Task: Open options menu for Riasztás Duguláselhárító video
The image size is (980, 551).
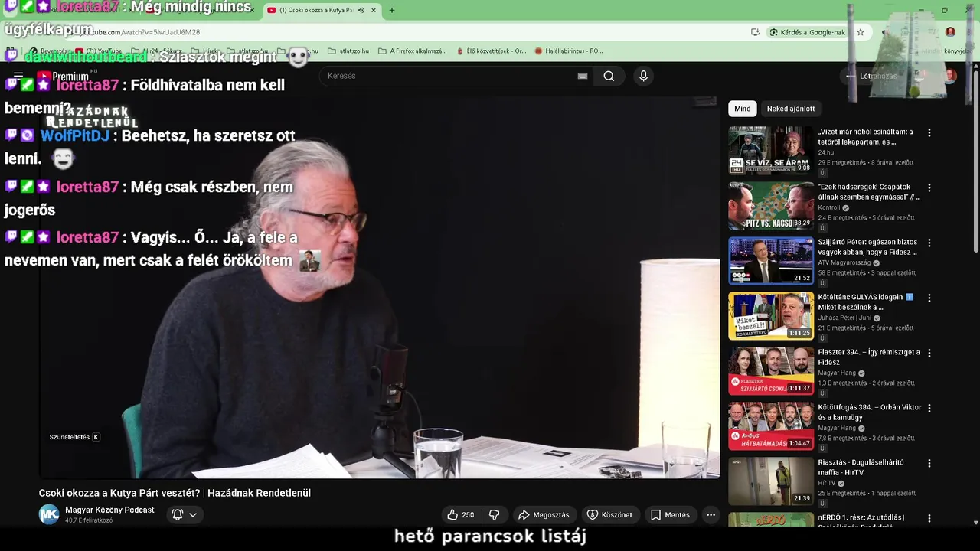Action: [x=929, y=463]
